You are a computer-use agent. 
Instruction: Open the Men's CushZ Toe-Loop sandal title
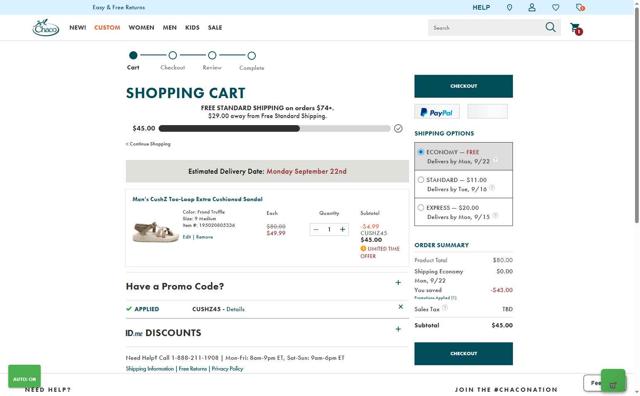click(198, 199)
